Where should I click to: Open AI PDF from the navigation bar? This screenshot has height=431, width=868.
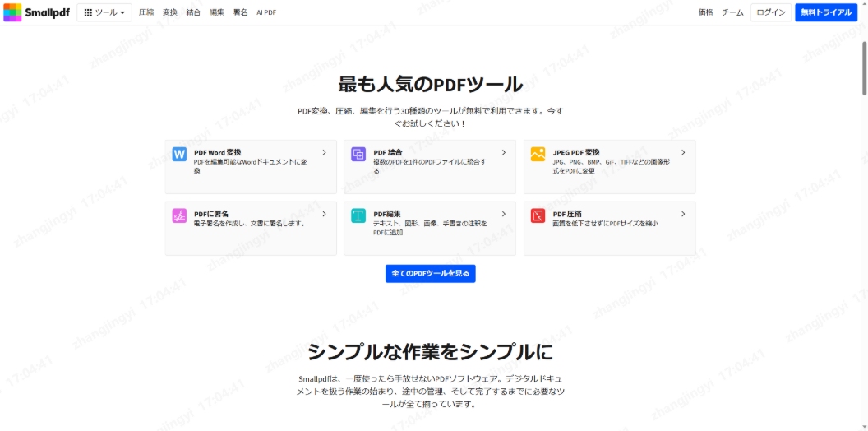[266, 12]
